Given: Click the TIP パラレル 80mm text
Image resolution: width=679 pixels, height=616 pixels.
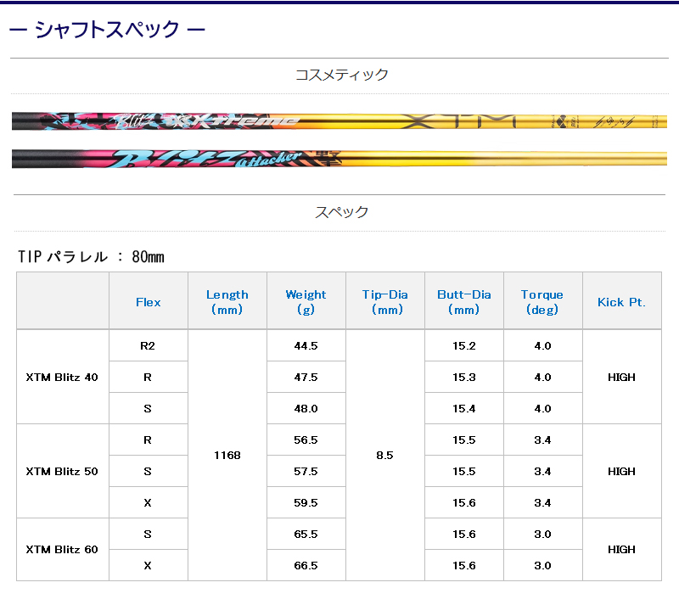Looking at the screenshot, I should 91,257.
